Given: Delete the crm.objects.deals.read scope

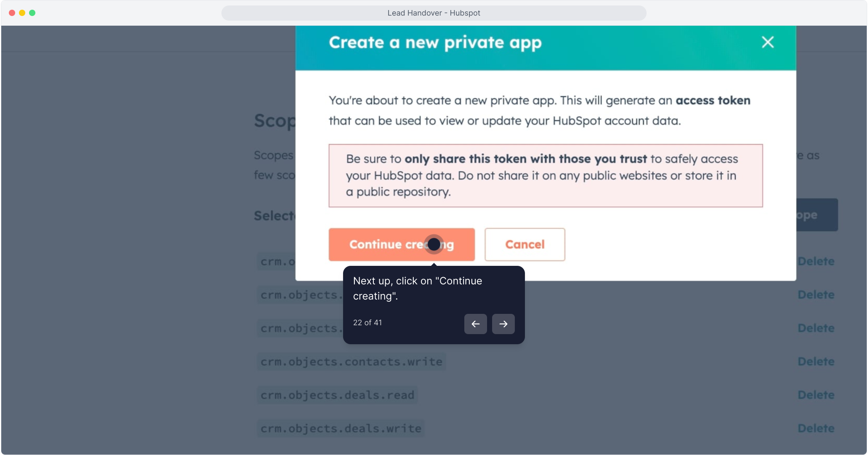Looking at the screenshot, I should pos(816,395).
